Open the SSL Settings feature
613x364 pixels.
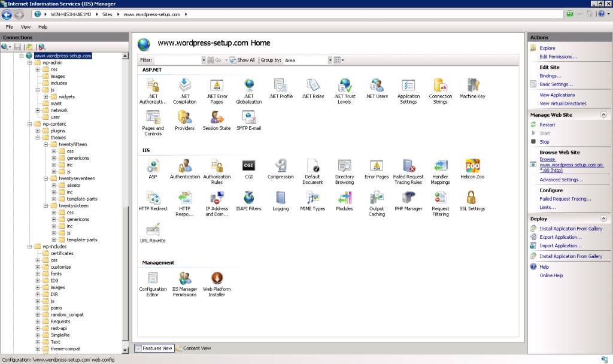coord(472,201)
